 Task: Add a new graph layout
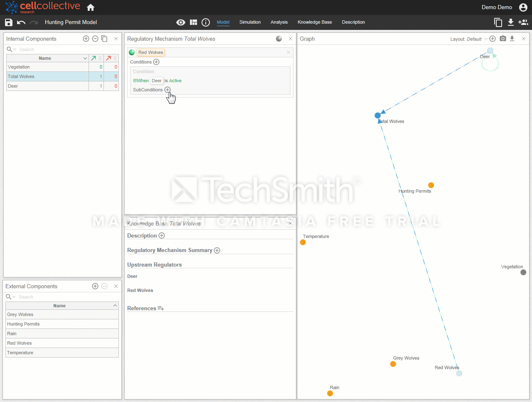point(493,39)
